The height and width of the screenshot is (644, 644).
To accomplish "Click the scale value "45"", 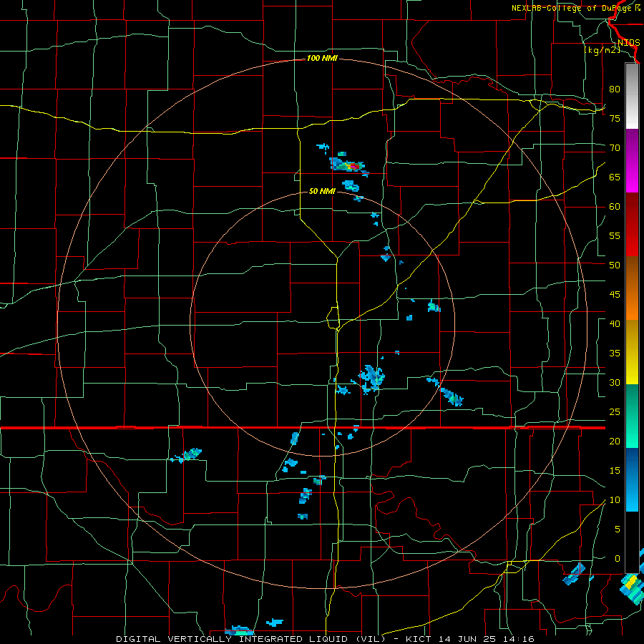I will click(x=615, y=295).
